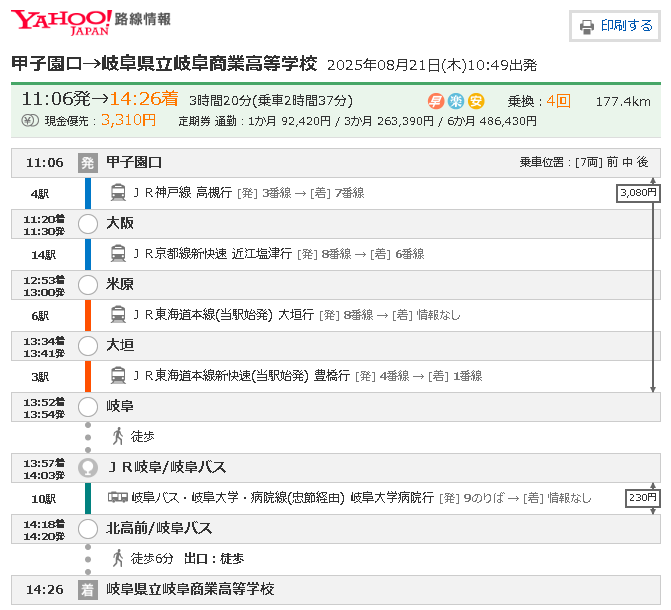This screenshot has height=610, width=671.
Task: Click the 乗車位置 [7両] 前 中 後 text
Action: coord(584,162)
